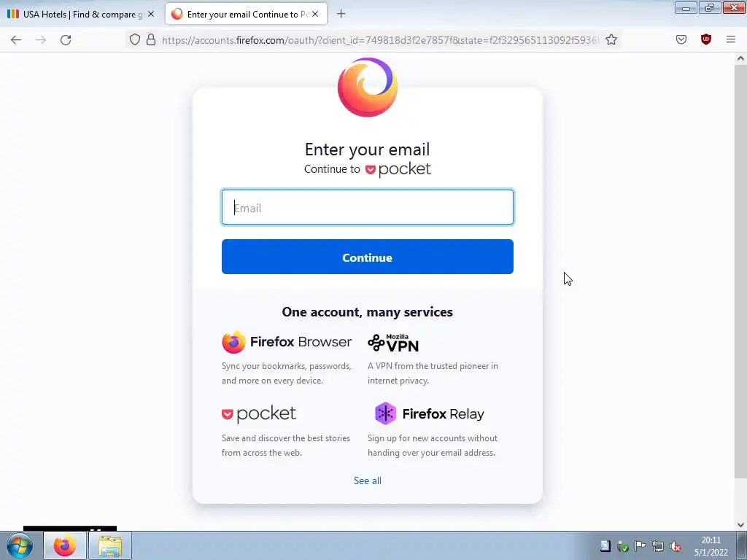This screenshot has height=560, width=747.
Task: Click the Email input field
Action: 368,207
